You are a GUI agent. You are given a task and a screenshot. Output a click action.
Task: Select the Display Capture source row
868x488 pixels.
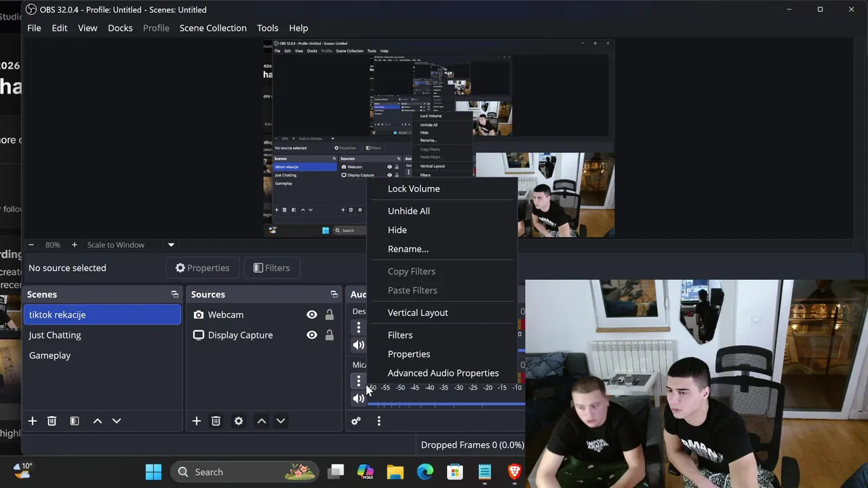pyautogui.click(x=263, y=335)
